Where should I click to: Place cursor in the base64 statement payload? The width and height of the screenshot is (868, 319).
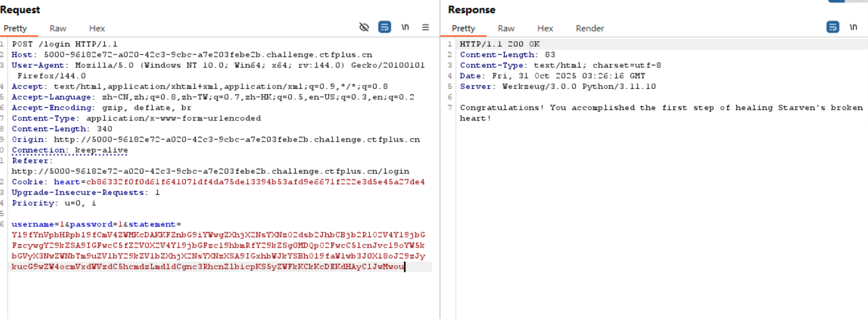click(x=218, y=245)
